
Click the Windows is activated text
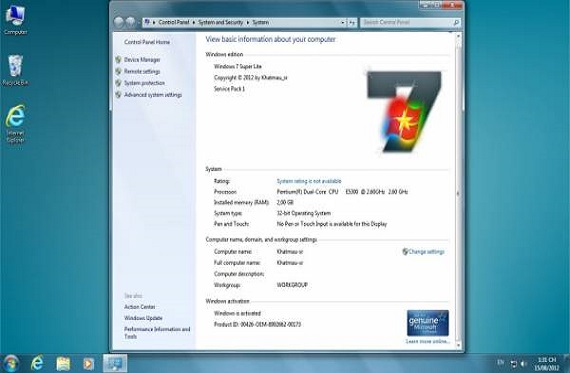[237, 313]
